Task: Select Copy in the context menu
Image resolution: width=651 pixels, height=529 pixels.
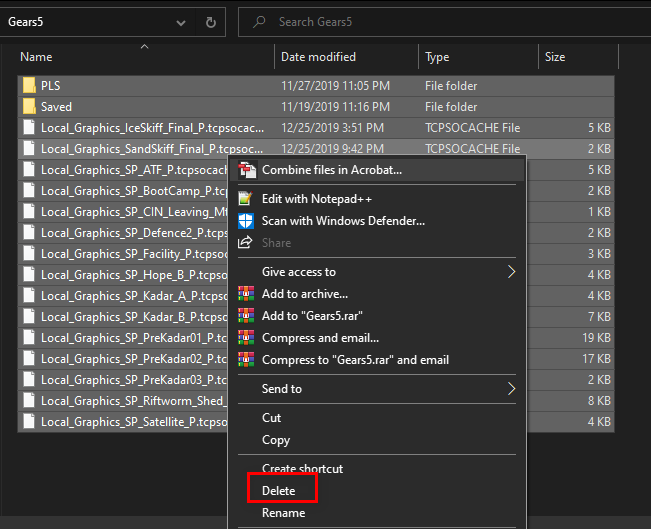Action: pos(276,440)
